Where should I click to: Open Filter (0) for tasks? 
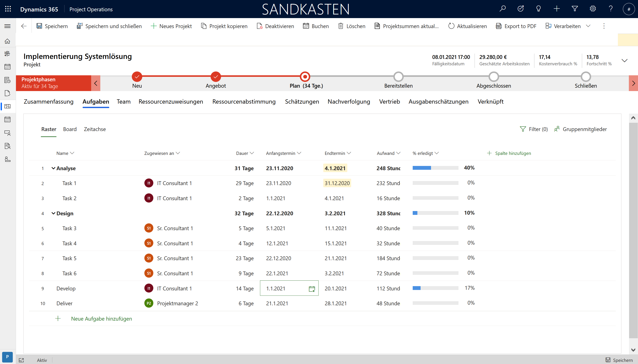coord(534,129)
